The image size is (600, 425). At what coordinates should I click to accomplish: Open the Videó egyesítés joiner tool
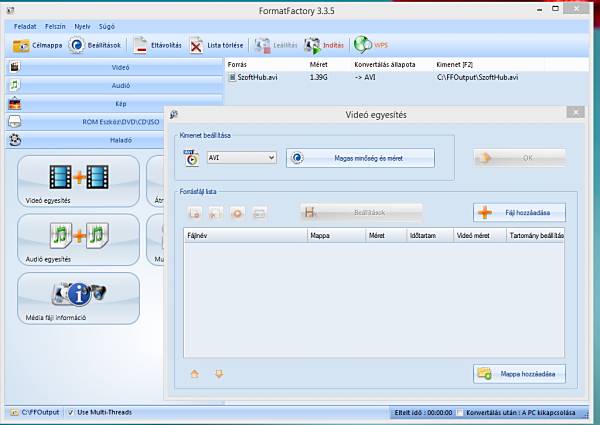78,181
